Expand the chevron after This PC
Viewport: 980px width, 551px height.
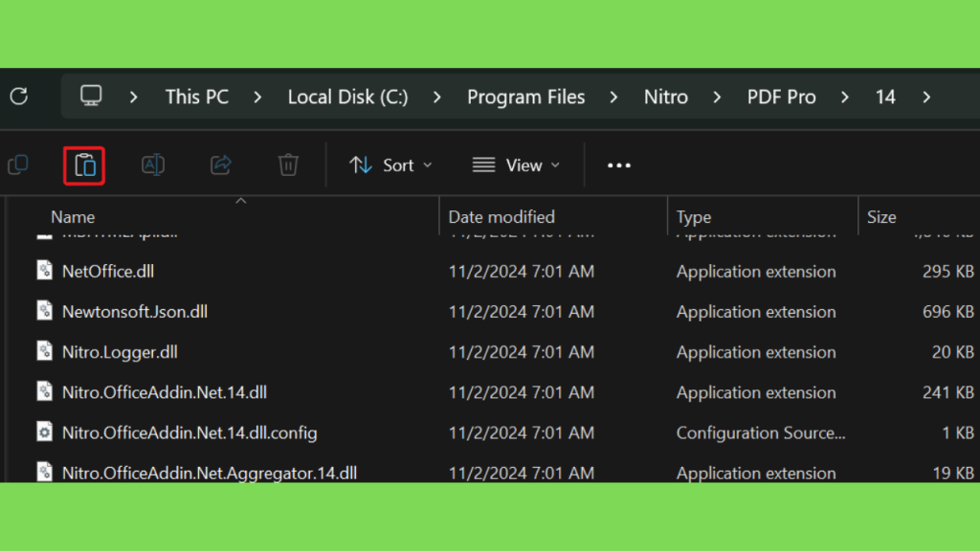(257, 97)
